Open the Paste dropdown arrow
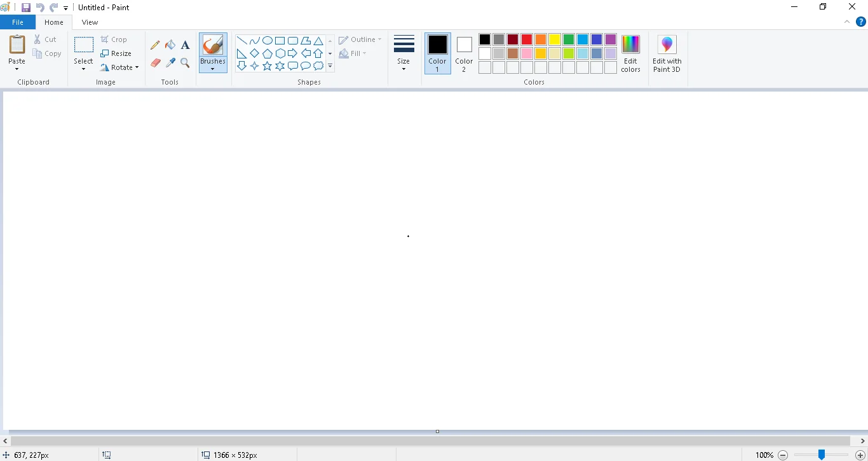 pos(17,69)
